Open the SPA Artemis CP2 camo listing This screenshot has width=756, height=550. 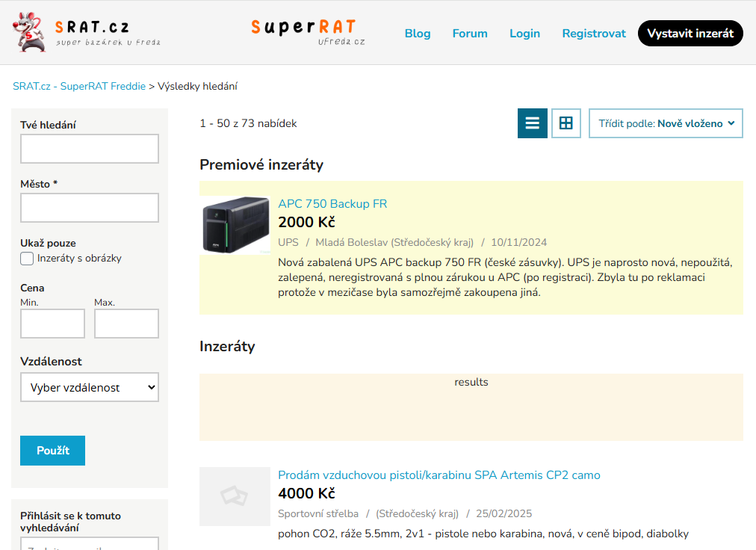[439, 475]
